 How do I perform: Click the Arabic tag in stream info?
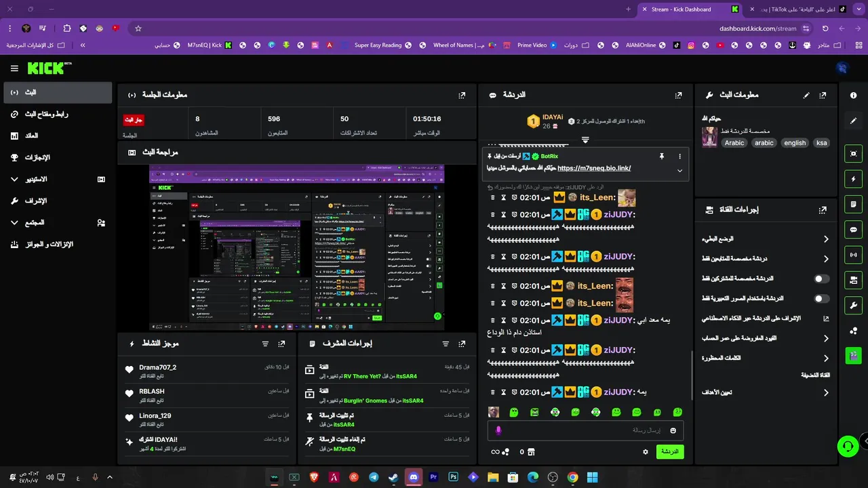(734, 143)
